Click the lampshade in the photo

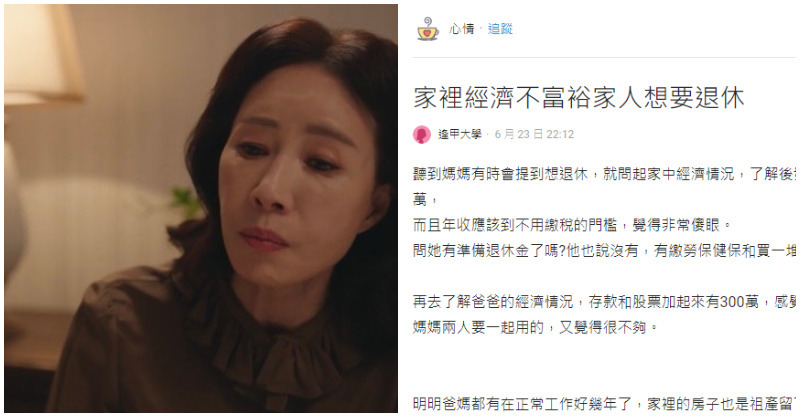click(41, 54)
